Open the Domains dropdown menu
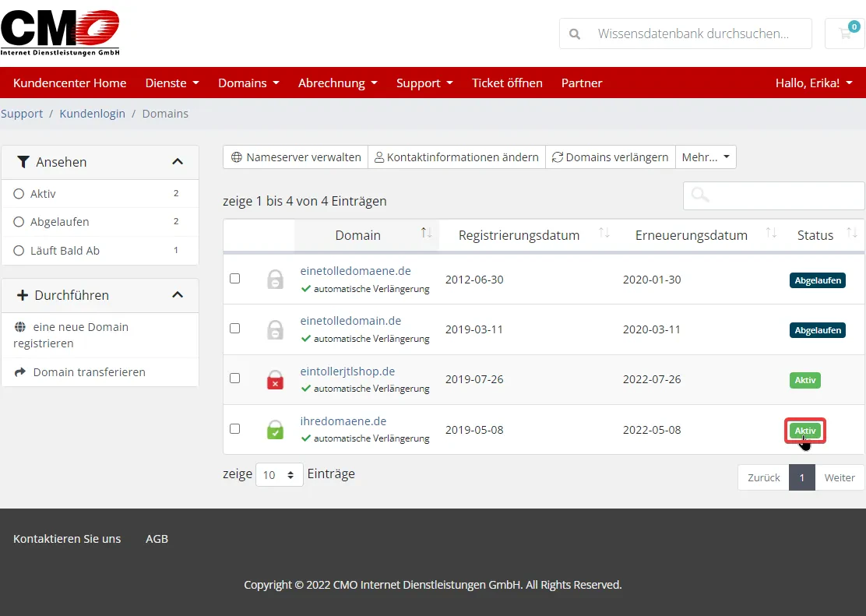This screenshot has height=616, width=866. (x=248, y=83)
